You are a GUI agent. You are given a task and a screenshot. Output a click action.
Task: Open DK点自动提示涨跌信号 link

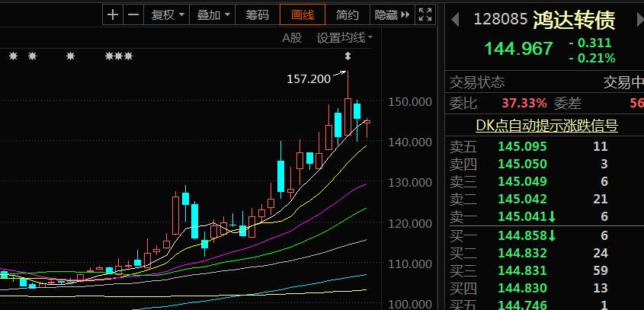coord(546,125)
